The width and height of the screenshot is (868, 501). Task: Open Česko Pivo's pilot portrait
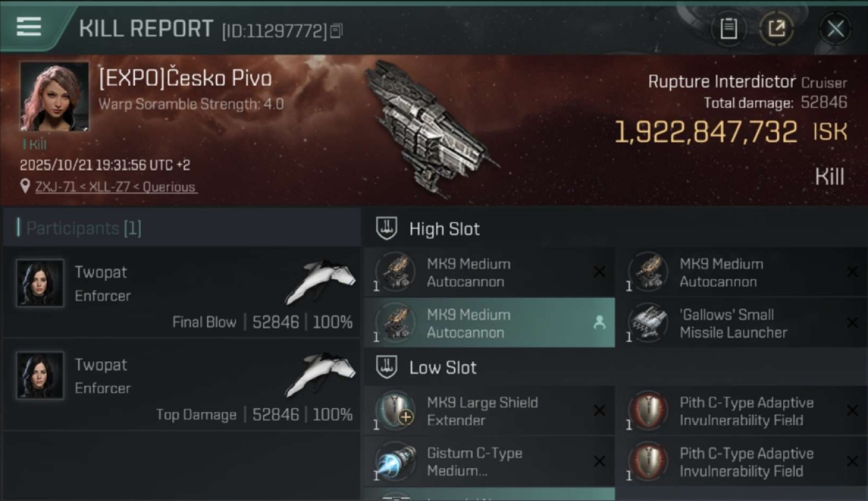[x=54, y=96]
